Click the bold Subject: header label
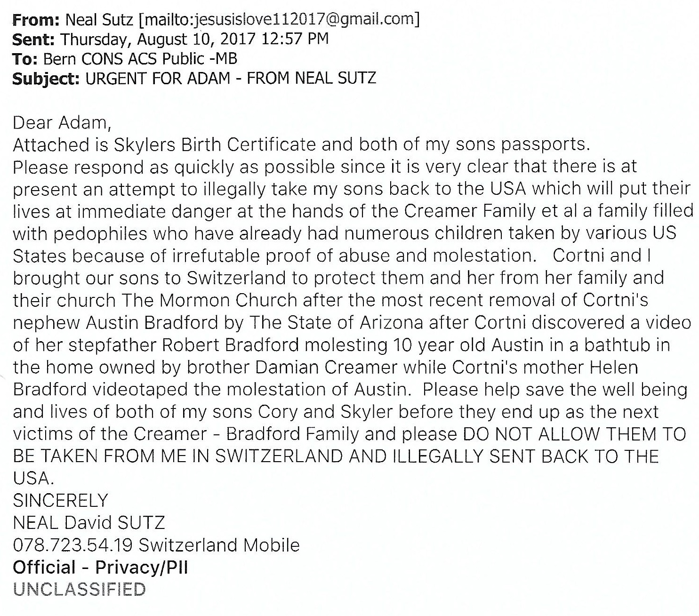The width and height of the screenshot is (699, 616). click(46, 78)
